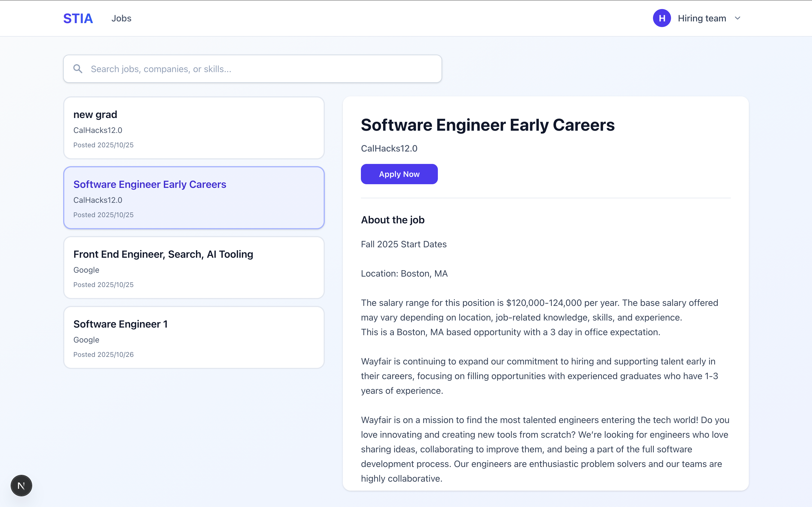
Task: Click Posted 2025/10/26 date label
Action: (103, 354)
